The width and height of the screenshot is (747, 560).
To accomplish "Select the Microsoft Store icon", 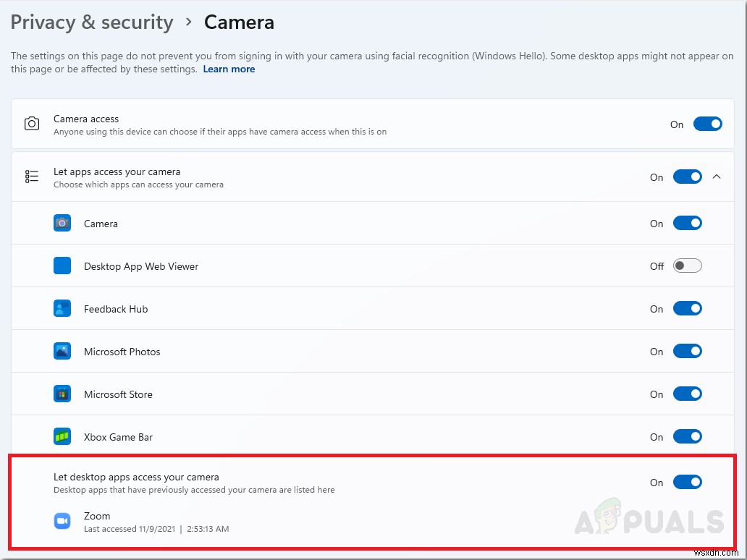I will 62,394.
